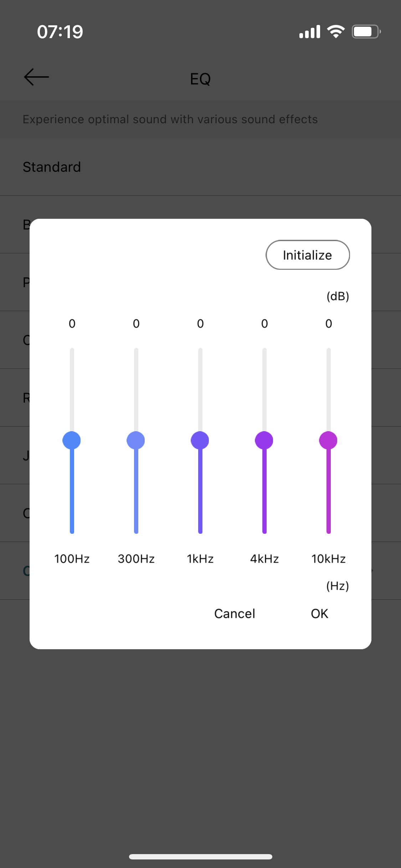Tap the battery status icon
This screenshot has height=868, width=401.
click(x=366, y=32)
